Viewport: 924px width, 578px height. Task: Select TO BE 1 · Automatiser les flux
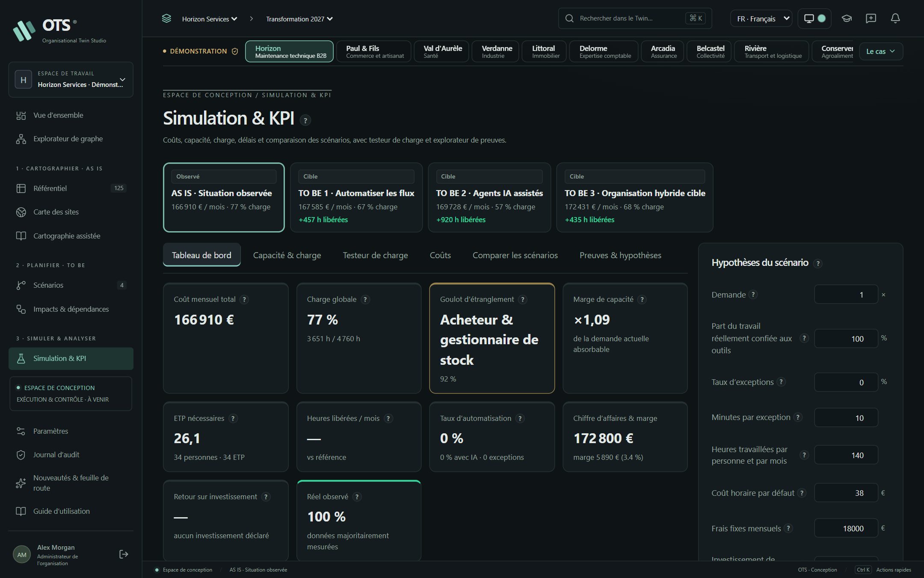[x=356, y=197]
